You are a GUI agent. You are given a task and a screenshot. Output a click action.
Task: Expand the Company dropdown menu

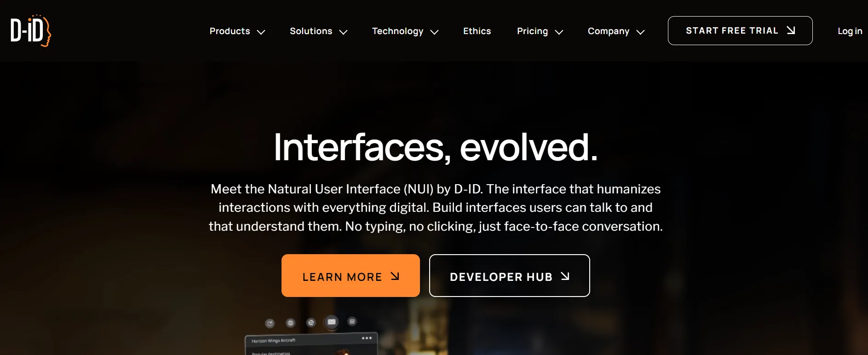(616, 31)
